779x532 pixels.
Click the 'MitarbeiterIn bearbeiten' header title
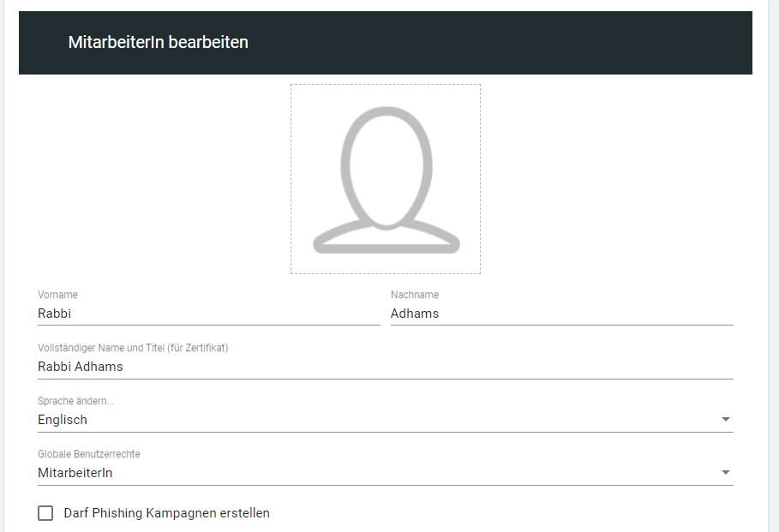[x=159, y=42]
